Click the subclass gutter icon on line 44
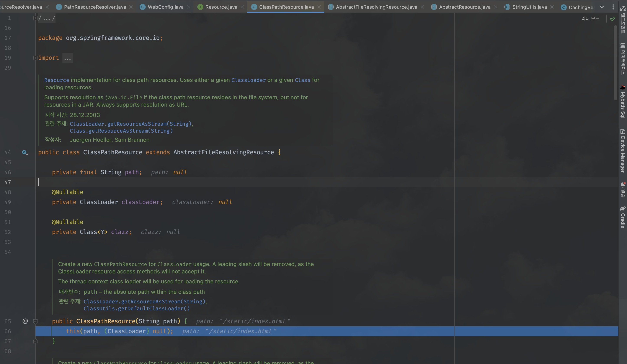 coord(25,152)
